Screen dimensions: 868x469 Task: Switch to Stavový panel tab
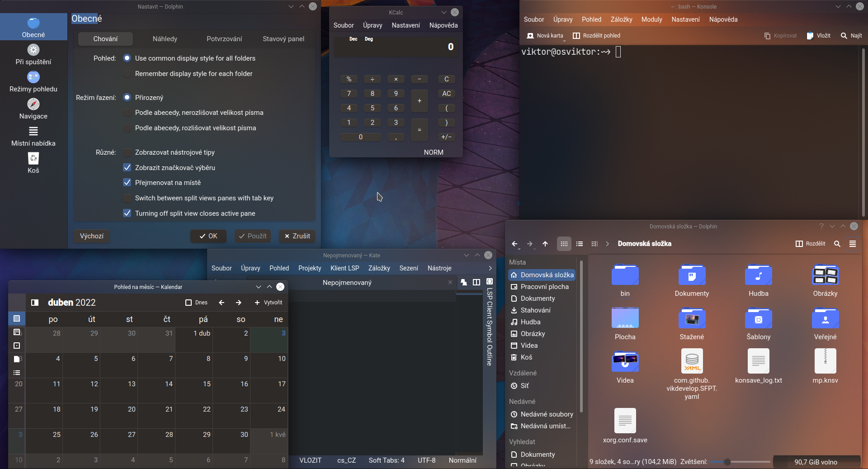[x=283, y=39]
